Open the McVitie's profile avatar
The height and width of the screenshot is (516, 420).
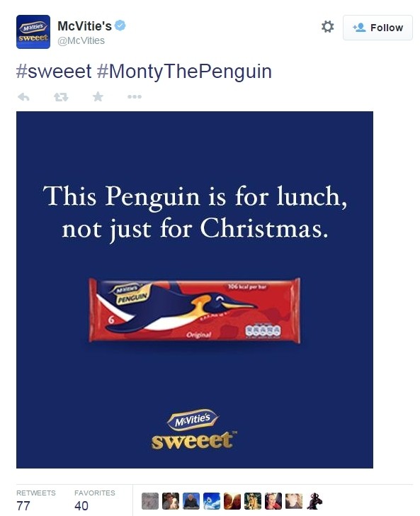[33, 32]
